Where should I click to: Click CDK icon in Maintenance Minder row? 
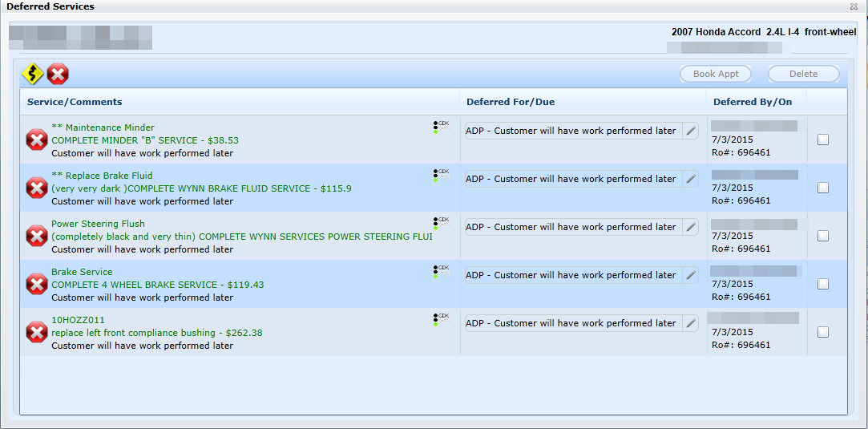tap(441, 127)
